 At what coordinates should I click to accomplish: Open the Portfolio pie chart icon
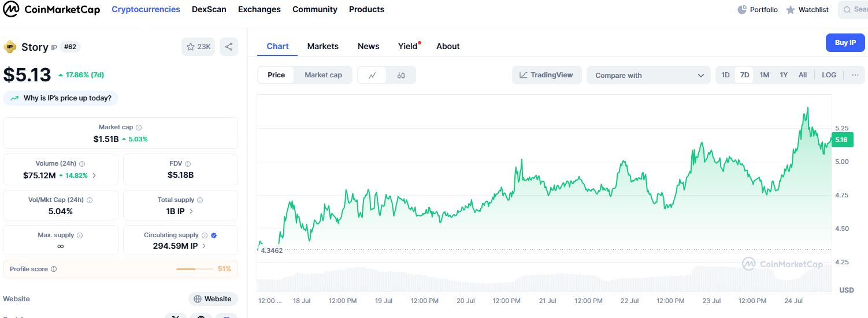coord(742,10)
